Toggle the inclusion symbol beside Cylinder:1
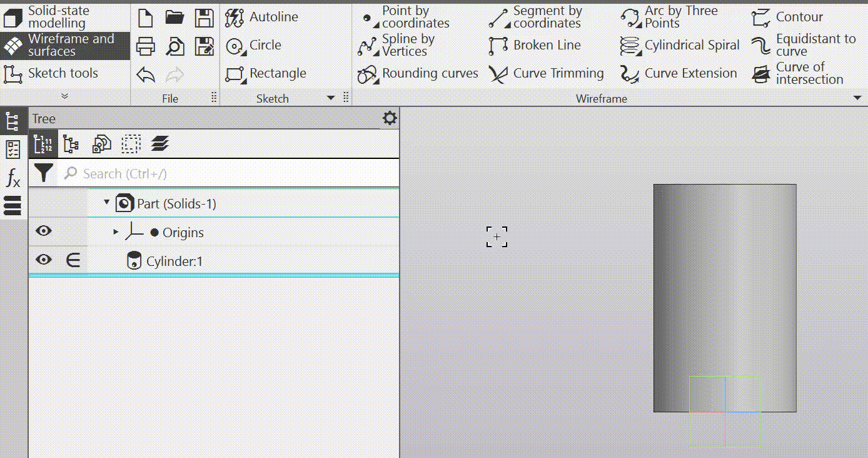 (73, 260)
